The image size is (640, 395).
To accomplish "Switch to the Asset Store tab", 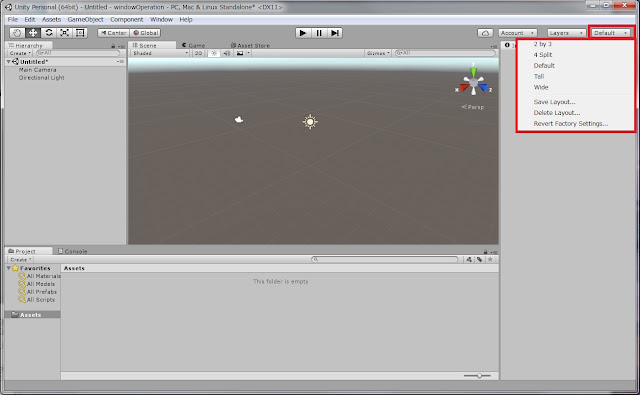I will [x=250, y=45].
